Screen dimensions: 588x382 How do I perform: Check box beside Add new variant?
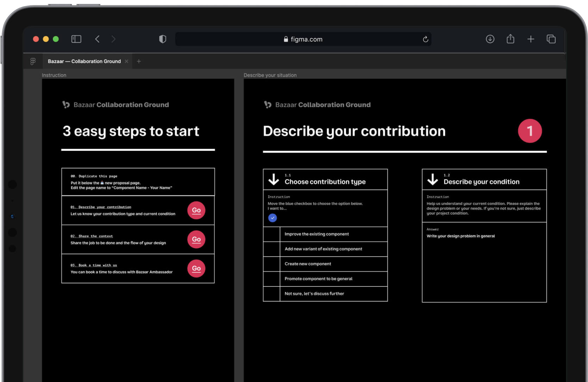tap(271, 249)
